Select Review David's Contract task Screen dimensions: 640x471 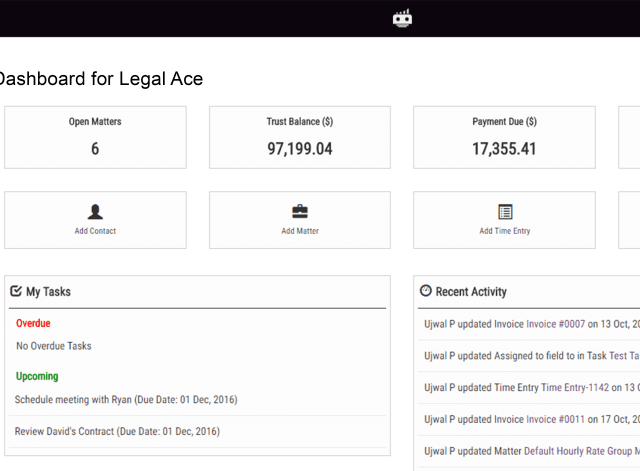click(x=117, y=431)
